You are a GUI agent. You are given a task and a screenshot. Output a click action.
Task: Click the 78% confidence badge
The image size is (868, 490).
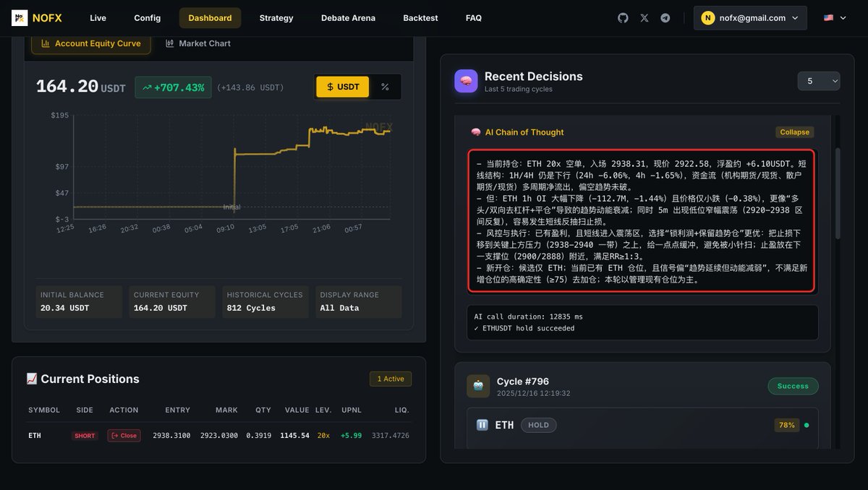click(x=786, y=425)
